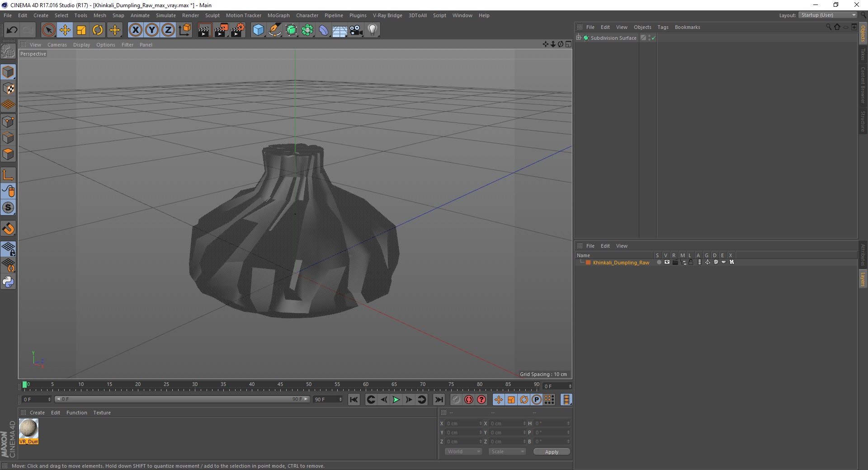This screenshot has width=868, height=470.
Task: Click Render View clapperboard icon
Action: pyautogui.click(x=204, y=30)
